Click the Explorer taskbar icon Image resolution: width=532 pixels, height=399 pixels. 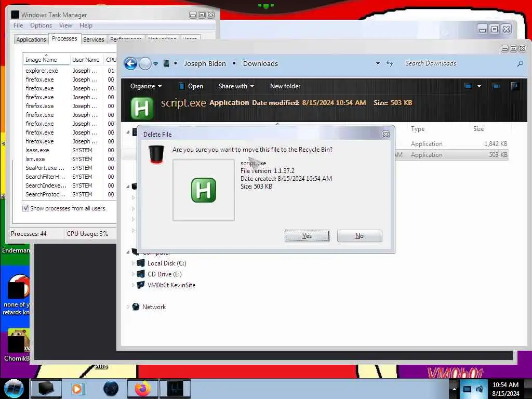(46, 389)
